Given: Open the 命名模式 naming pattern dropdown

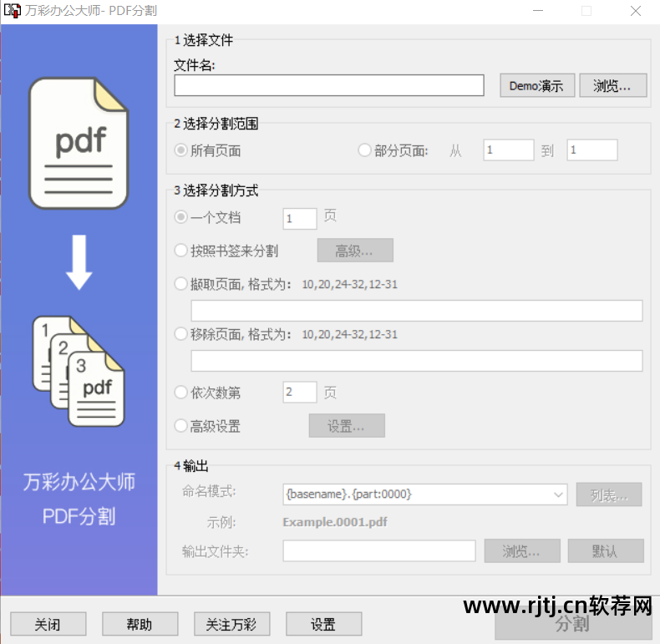Looking at the screenshot, I should [424, 494].
